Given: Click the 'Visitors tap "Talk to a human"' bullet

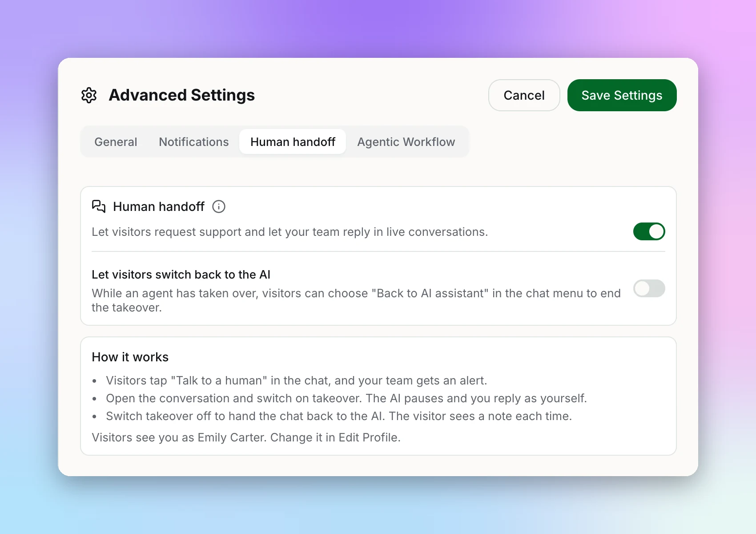Looking at the screenshot, I should click(x=297, y=380).
